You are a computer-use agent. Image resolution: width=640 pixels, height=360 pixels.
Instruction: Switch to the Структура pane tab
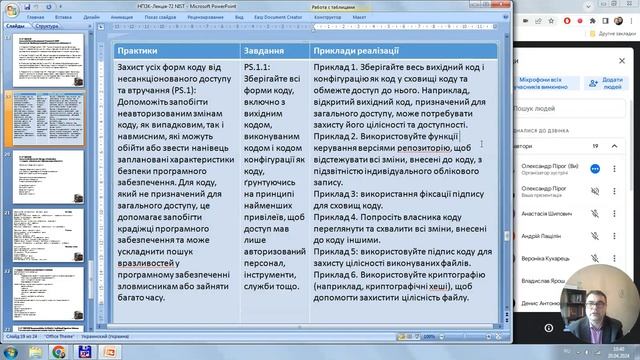coord(47,26)
